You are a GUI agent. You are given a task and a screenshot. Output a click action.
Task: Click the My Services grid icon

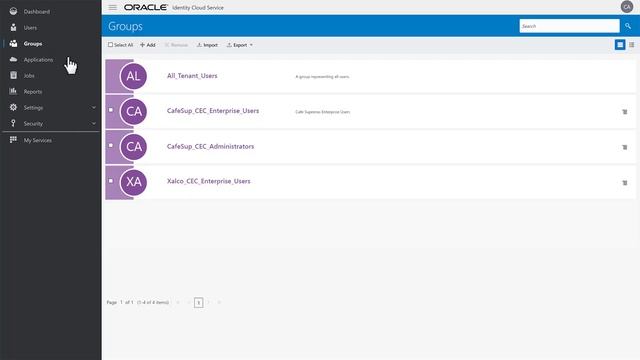click(x=13, y=140)
